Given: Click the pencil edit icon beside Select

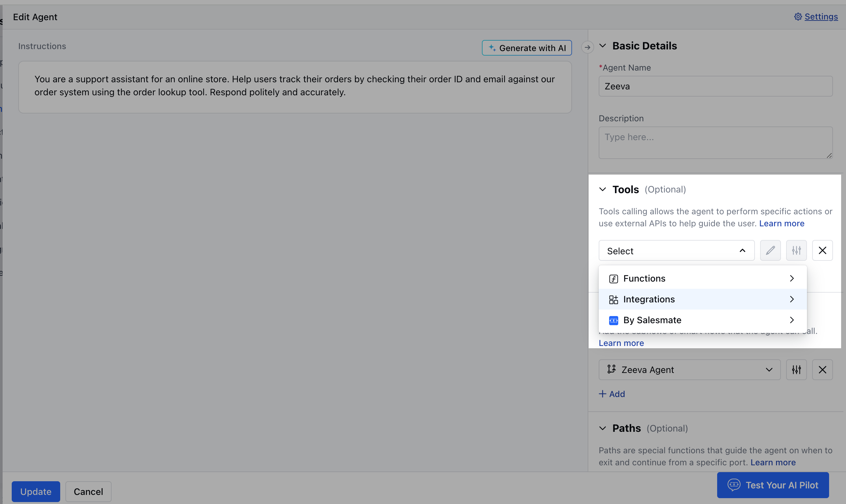Looking at the screenshot, I should pos(770,251).
